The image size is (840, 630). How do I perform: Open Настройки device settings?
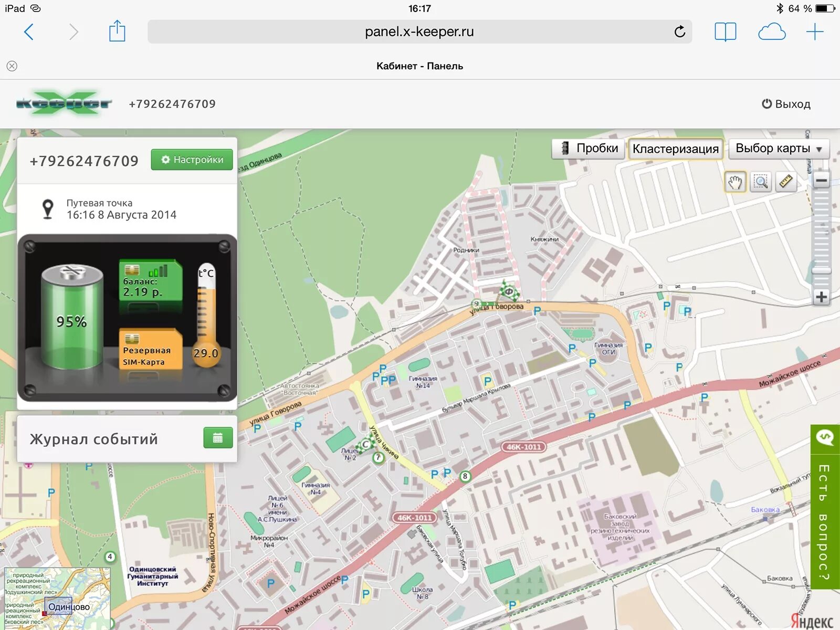(x=192, y=160)
